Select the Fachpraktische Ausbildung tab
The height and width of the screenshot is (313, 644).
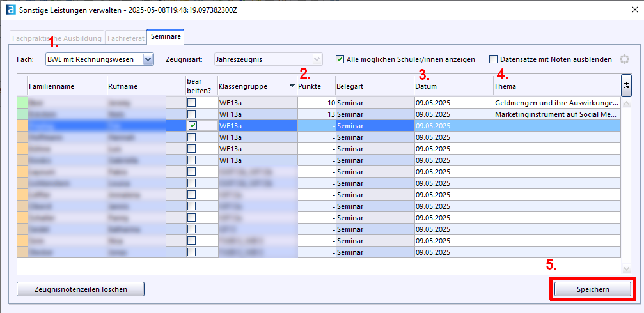pyautogui.click(x=56, y=38)
